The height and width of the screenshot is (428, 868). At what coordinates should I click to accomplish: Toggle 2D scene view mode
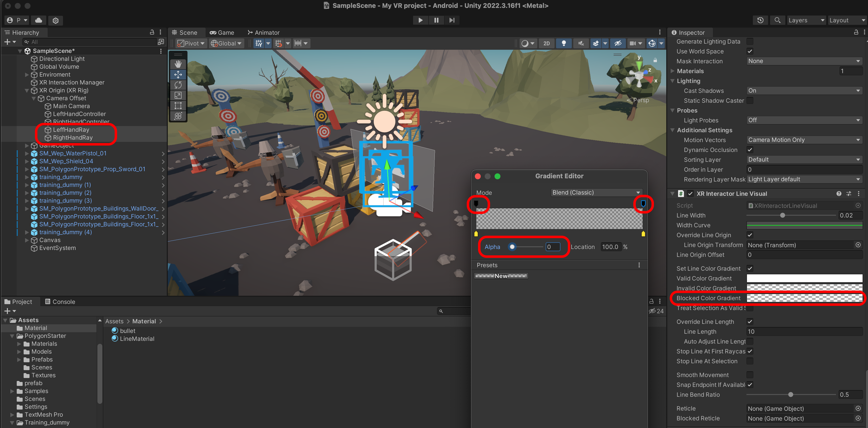pyautogui.click(x=546, y=43)
